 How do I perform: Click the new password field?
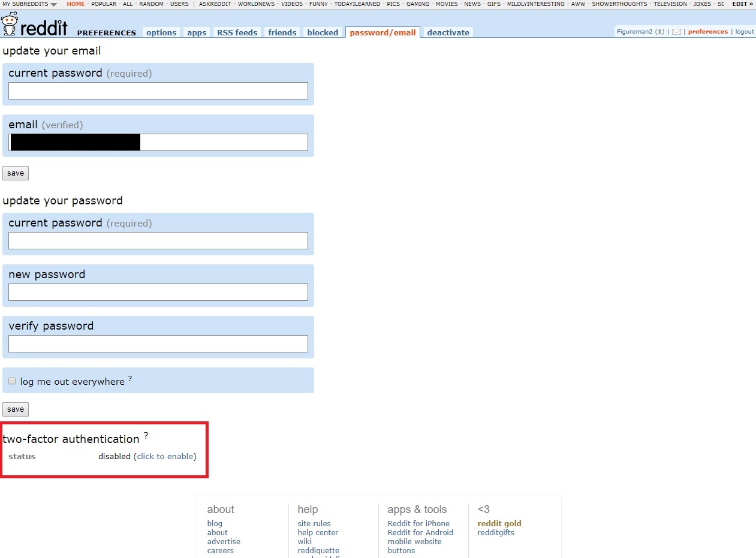click(158, 292)
